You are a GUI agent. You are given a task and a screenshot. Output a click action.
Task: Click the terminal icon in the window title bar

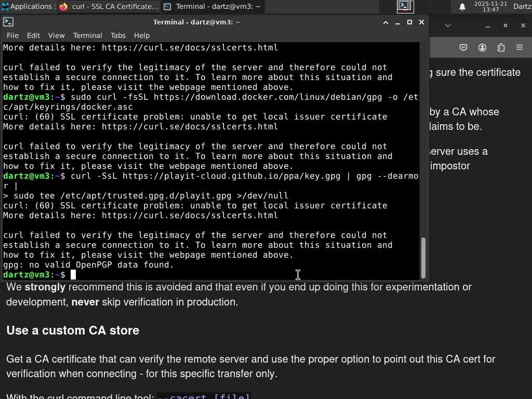click(8, 22)
